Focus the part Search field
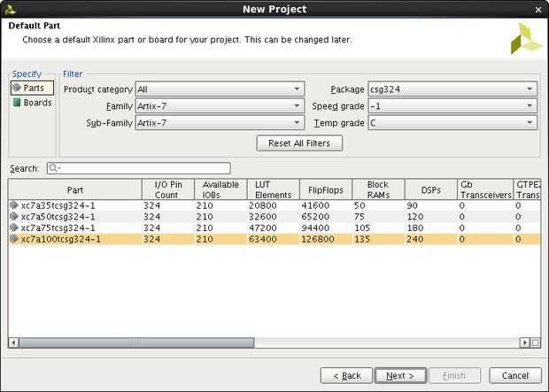Viewport: 549px width, 392px height. (x=139, y=168)
